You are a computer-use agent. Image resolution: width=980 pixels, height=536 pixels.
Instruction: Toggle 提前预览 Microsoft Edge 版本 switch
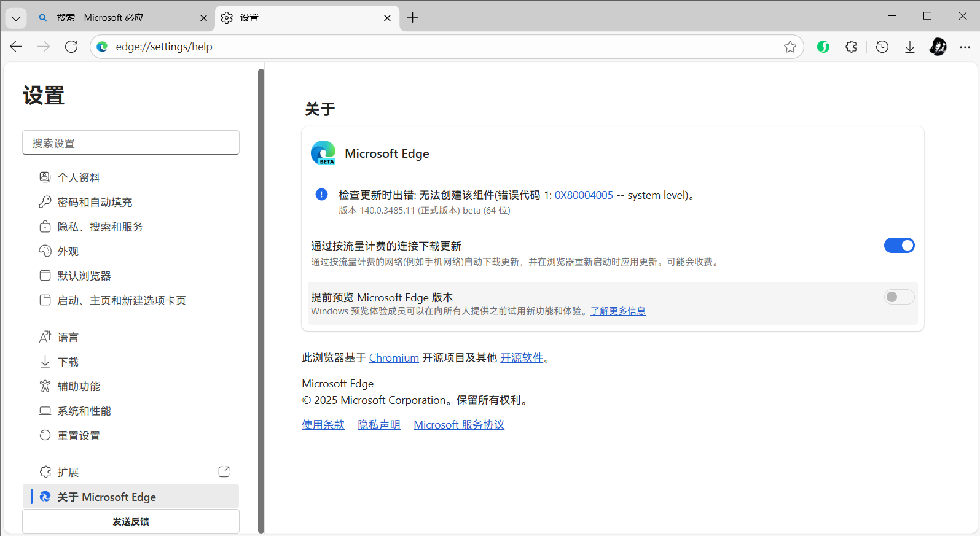tap(900, 297)
